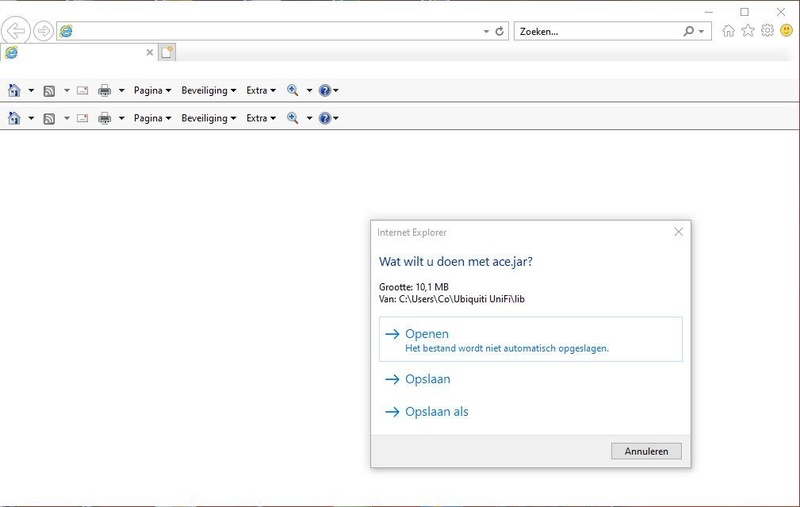Close the Internet Explorer download dialog

(678, 232)
